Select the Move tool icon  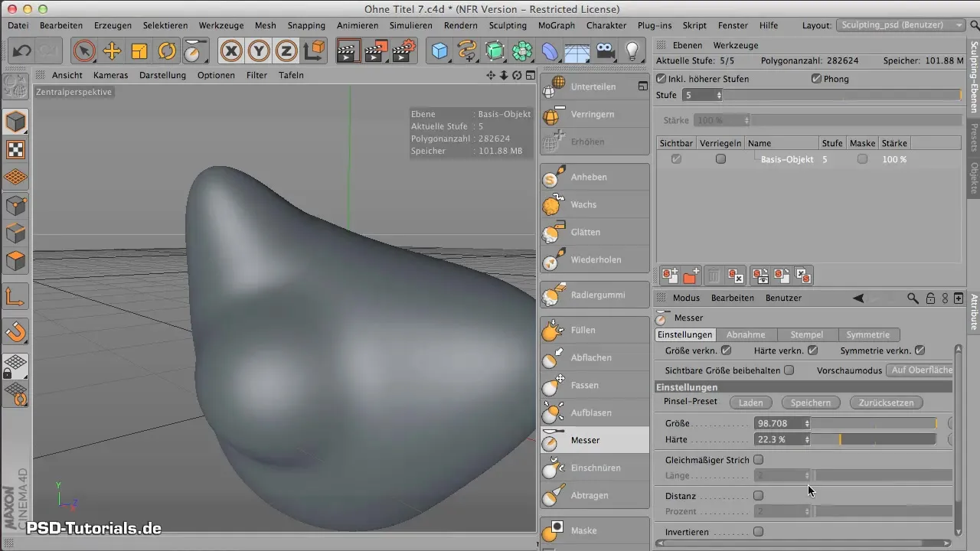pyautogui.click(x=112, y=51)
